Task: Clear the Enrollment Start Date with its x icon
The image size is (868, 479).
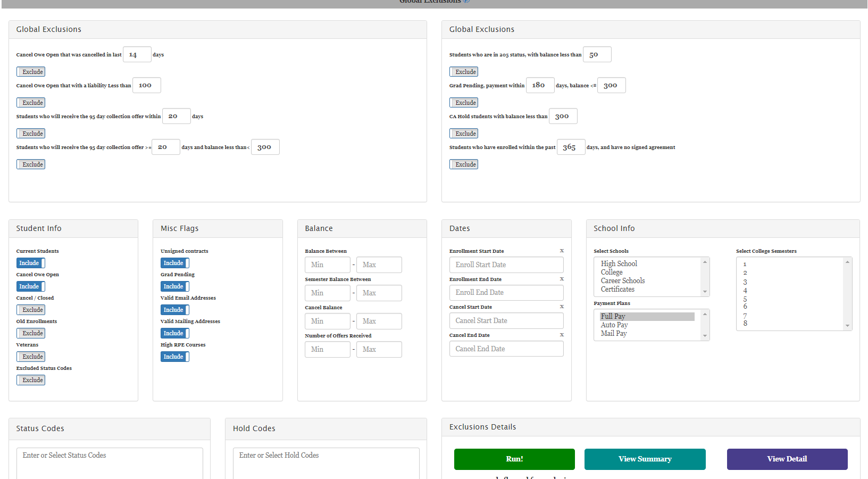Action: tap(562, 251)
